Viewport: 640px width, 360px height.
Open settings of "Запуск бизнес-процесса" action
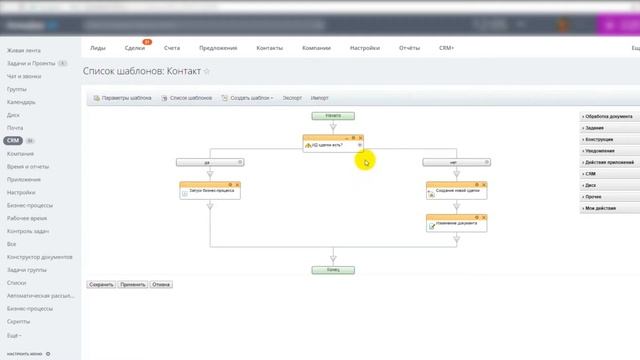tap(230, 185)
